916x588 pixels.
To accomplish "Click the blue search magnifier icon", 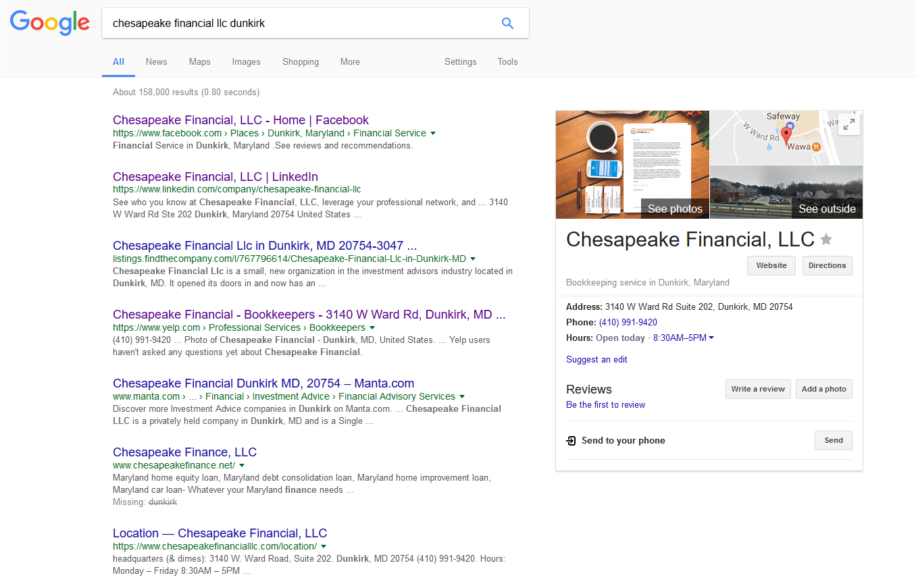I will click(x=507, y=24).
